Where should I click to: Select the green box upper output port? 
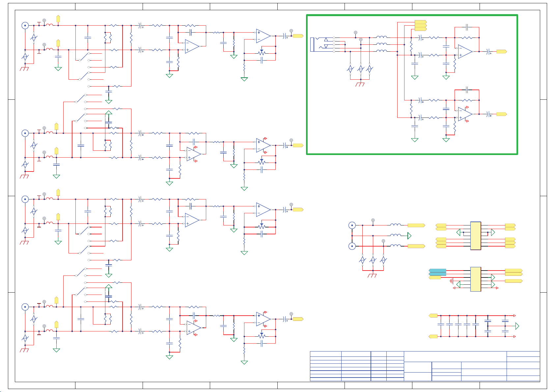pos(501,52)
